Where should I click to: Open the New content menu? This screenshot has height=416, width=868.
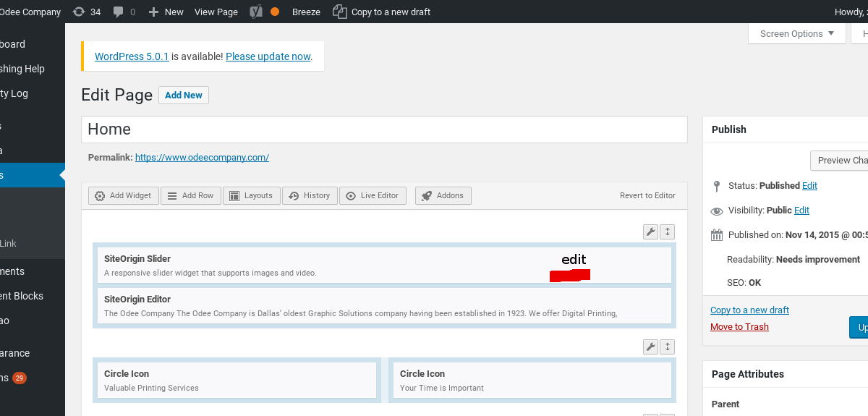pos(166,12)
